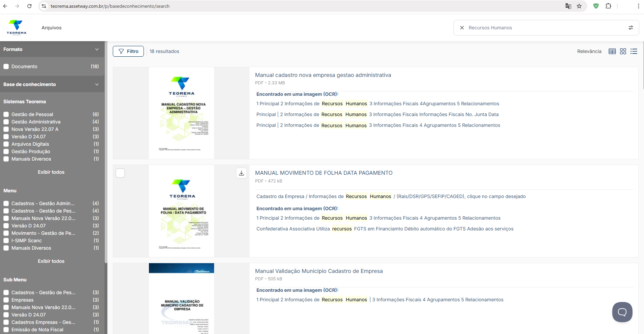Check Cadastros Empresas - Ges... sub menu filter
The image size is (644, 334).
point(6,322)
